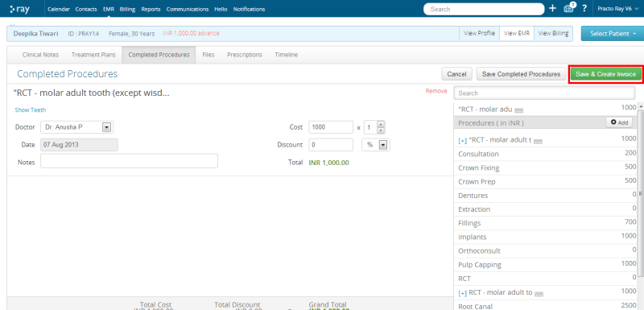This screenshot has width=644, height=310.
Task: Switch to Files tab
Action: [x=208, y=55]
